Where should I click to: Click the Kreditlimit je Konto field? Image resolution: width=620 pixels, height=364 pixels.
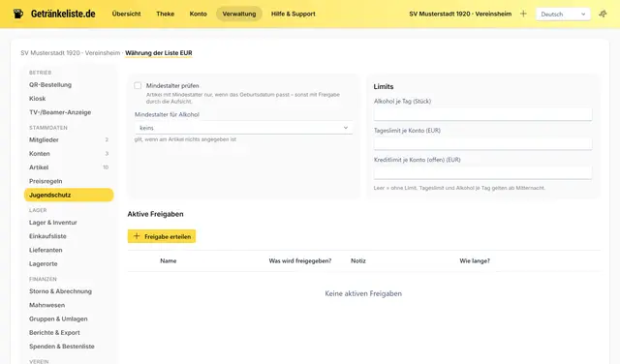[x=482, y=172]
